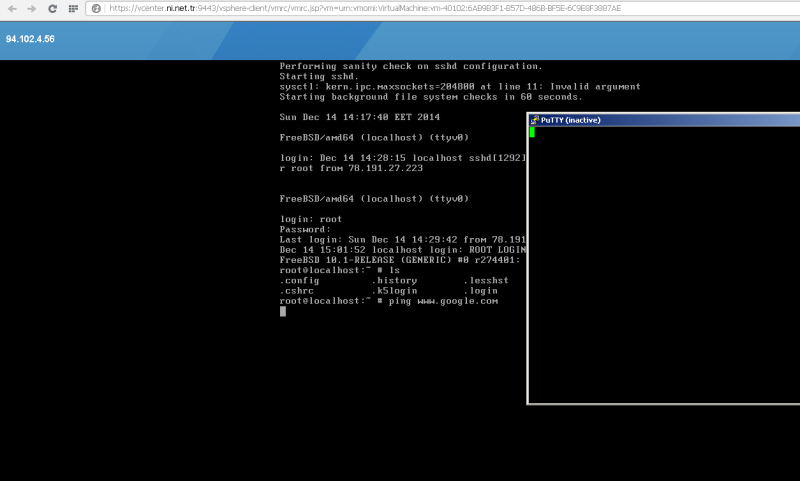Click the 'Dec 14 15:01:52 localhost login: ROOT LOGIN' line

point(403,250)
